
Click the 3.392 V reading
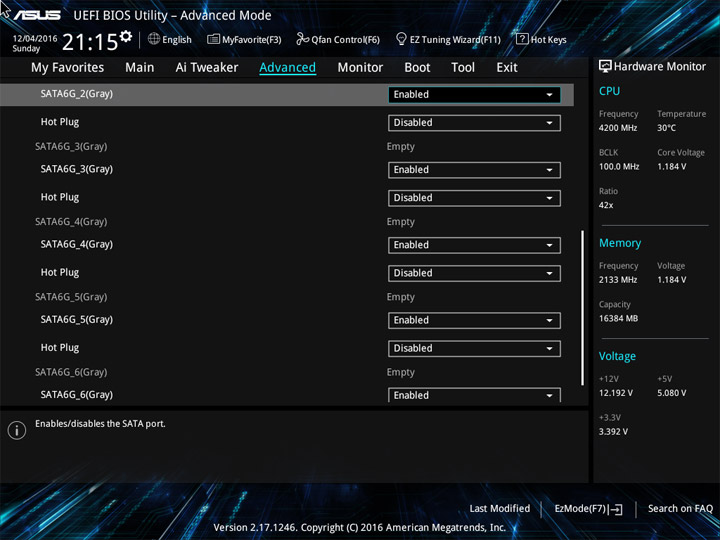613,432
